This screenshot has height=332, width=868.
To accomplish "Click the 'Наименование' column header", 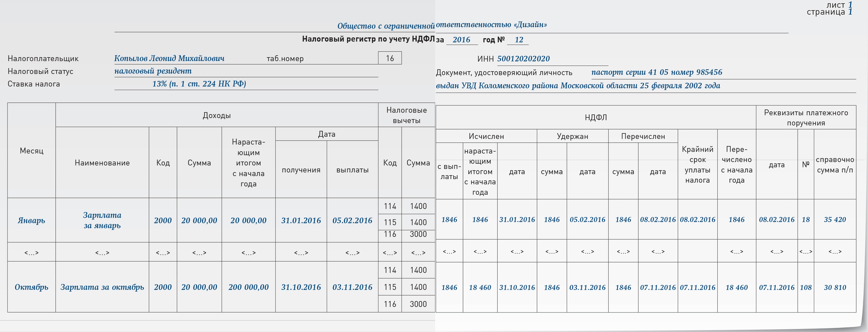I will tap(102, 163).
